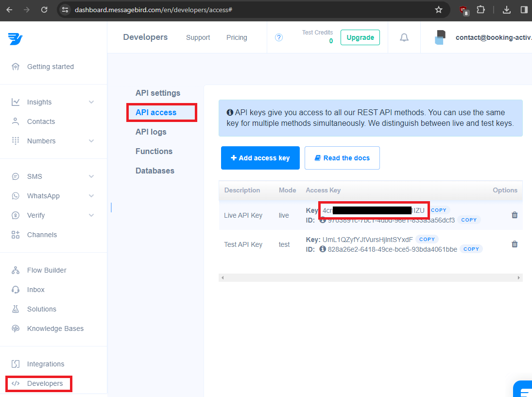This screenshot has width=532, height=397.
Task: Open the API logs section
Action: click(151, 132)
